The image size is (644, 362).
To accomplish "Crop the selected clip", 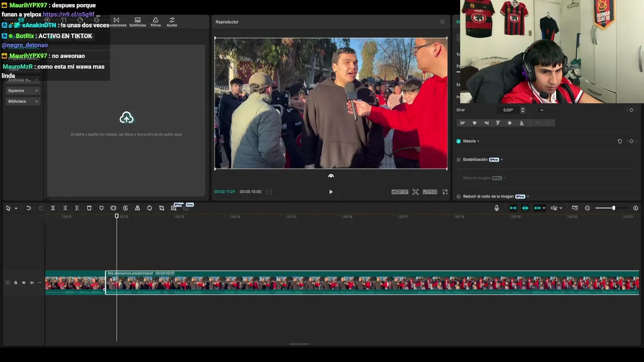I will point(162,208).
